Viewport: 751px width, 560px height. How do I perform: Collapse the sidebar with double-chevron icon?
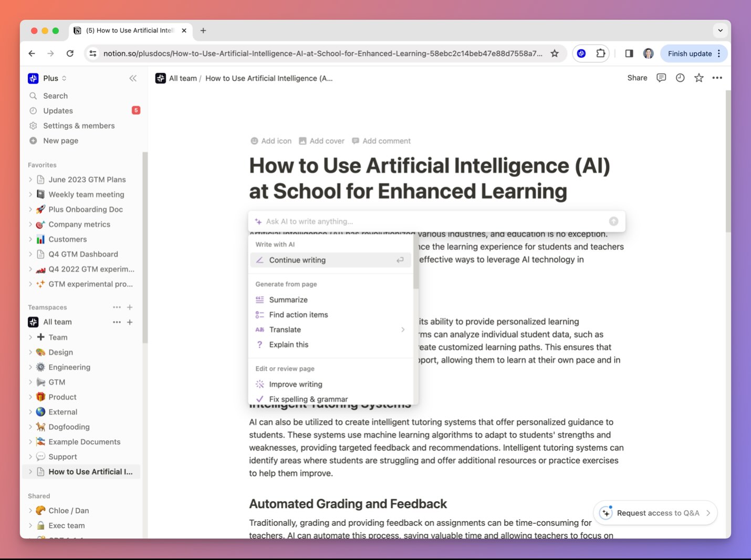pos(133,78)
